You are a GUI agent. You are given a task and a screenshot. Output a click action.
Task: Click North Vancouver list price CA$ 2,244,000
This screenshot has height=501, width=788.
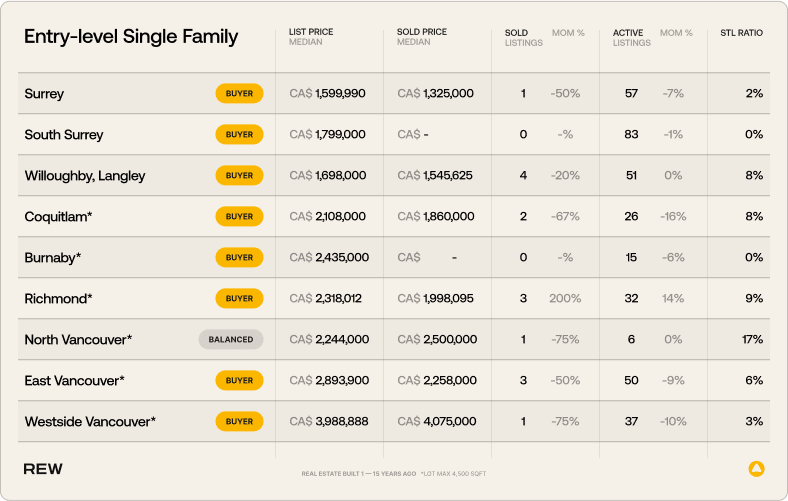(329, 339)
